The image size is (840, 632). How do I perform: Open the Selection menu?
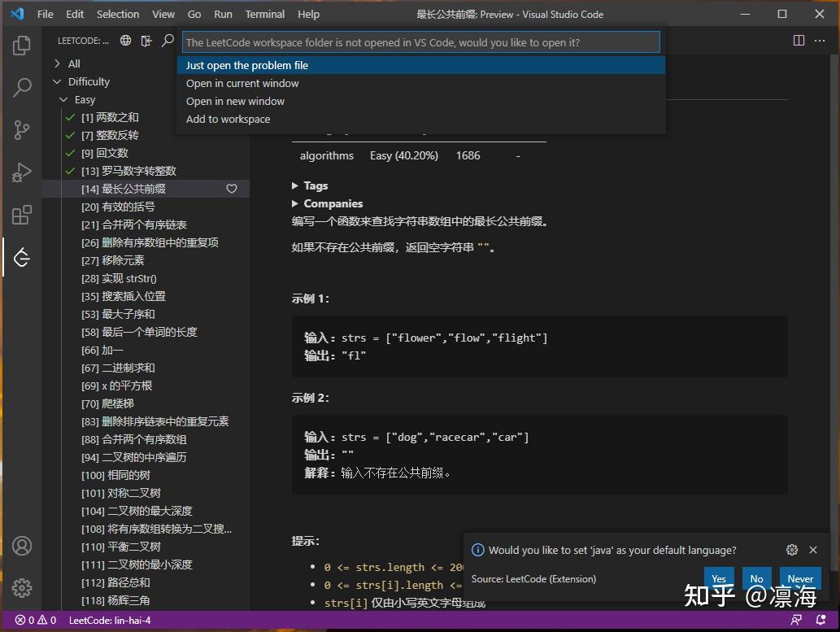[117, 14]
